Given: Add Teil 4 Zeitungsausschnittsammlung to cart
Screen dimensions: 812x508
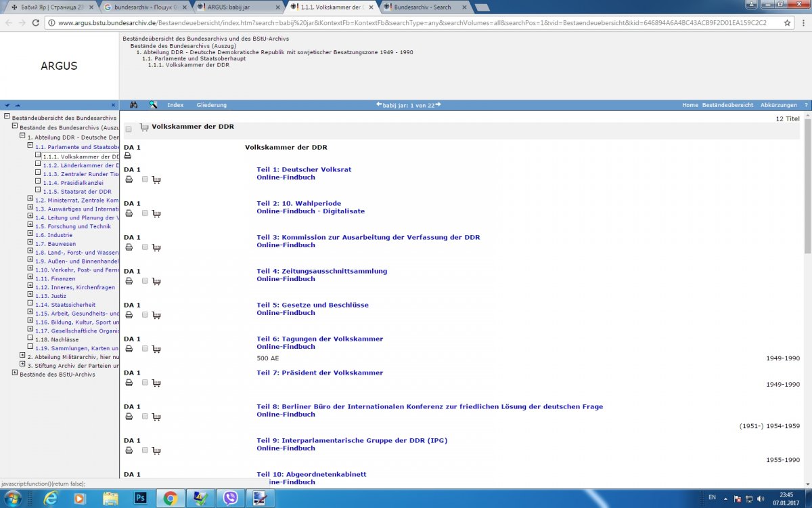Looking at the screenshot, I should click(x=157, y=281).
